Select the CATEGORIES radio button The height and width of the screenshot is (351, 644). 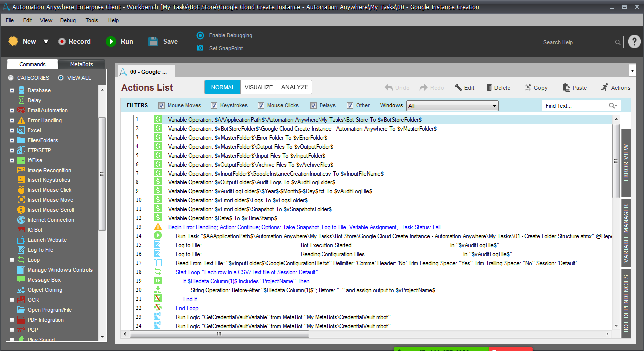(x=11, y=78)
